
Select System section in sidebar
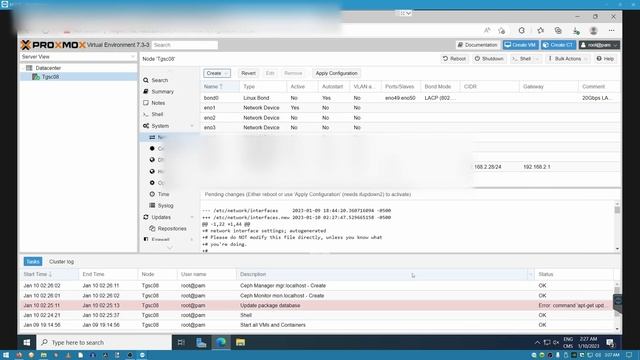160,126
